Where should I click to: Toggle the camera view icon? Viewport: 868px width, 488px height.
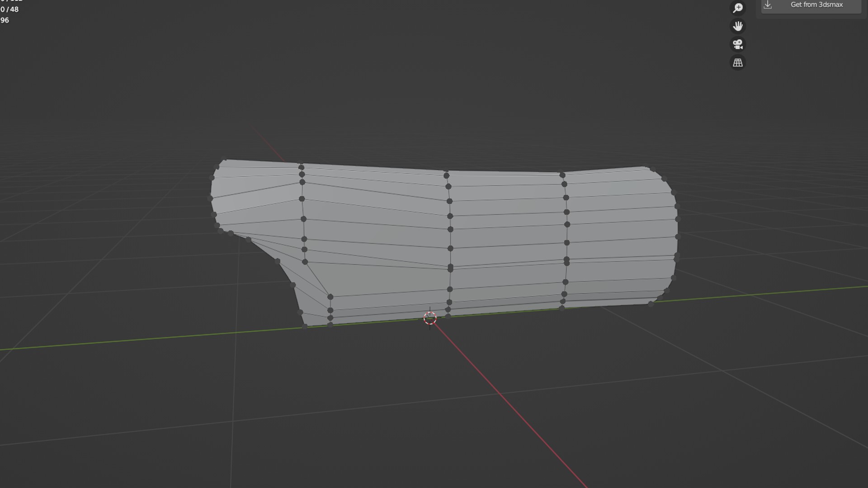738,44
